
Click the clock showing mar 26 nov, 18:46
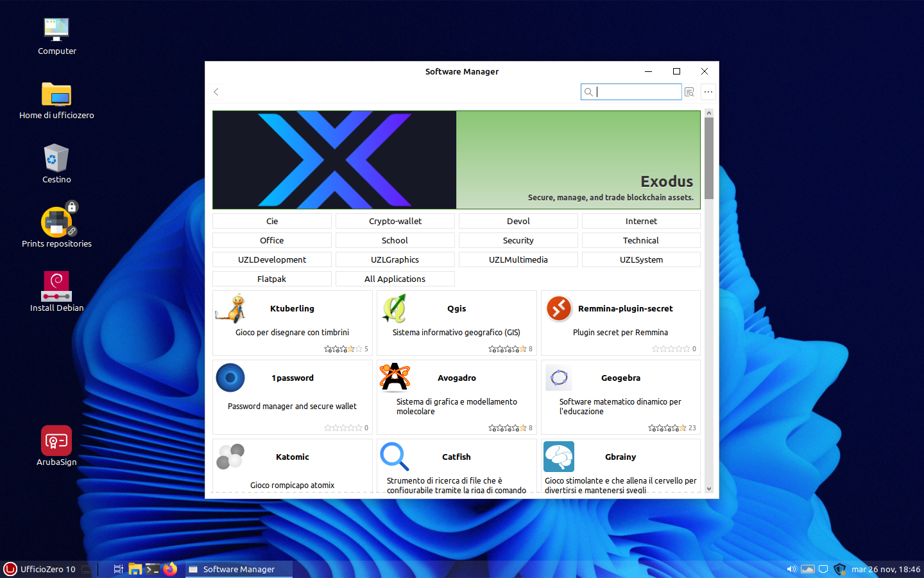coord(886,569)
